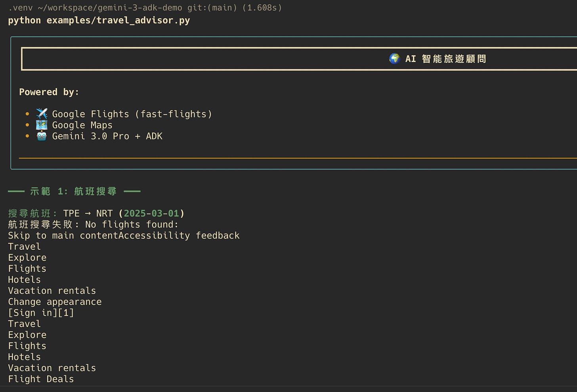
Task: Click "Vacation rentals" line above "Flight Deals"
Action: (x=52, y=368)
